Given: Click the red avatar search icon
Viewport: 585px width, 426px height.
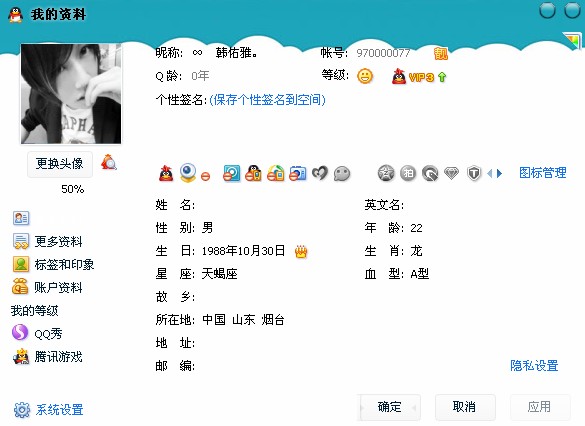Looking at the screenshot, I should coord(109,162).
